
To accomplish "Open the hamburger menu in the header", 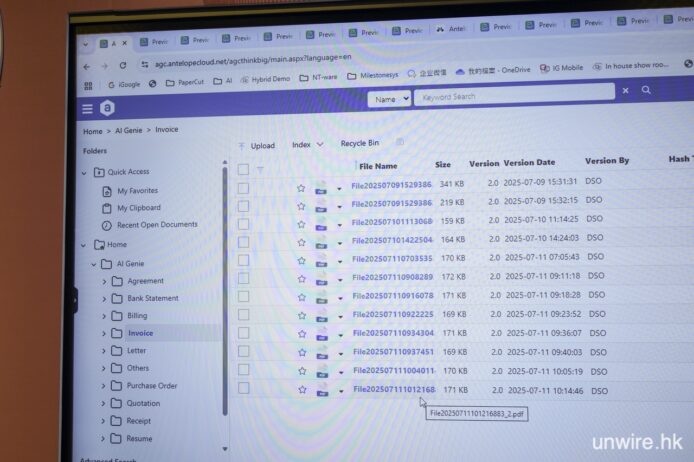I will pyautogui.click(x=88, y=109).
